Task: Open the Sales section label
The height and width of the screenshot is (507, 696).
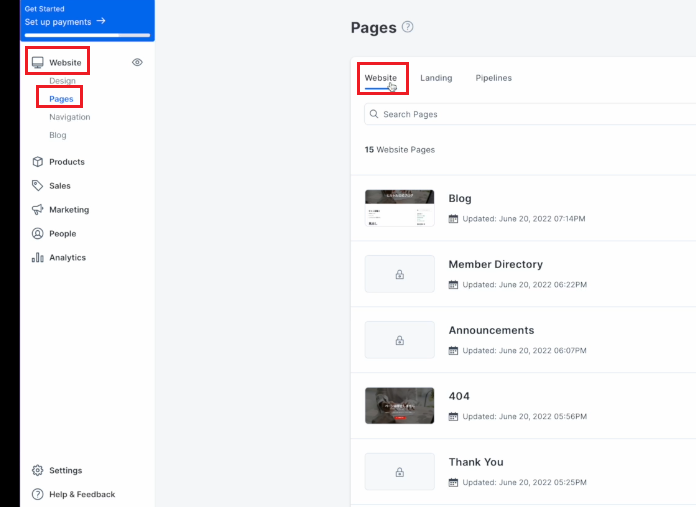Action: point(60,186)
